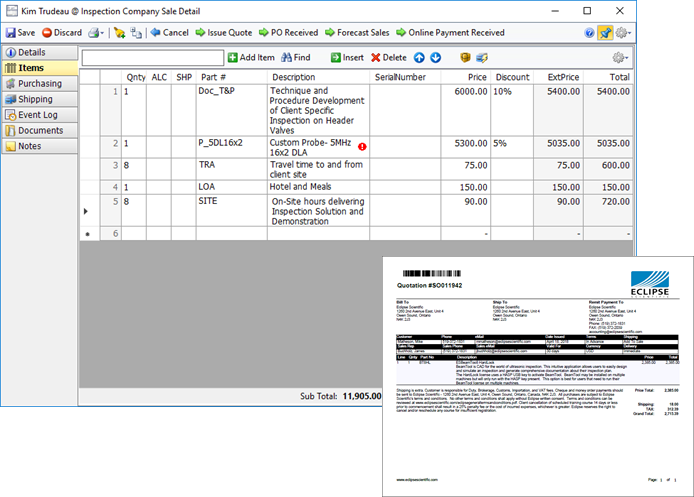Switch to the Purchasing tab

pos(40,84)
